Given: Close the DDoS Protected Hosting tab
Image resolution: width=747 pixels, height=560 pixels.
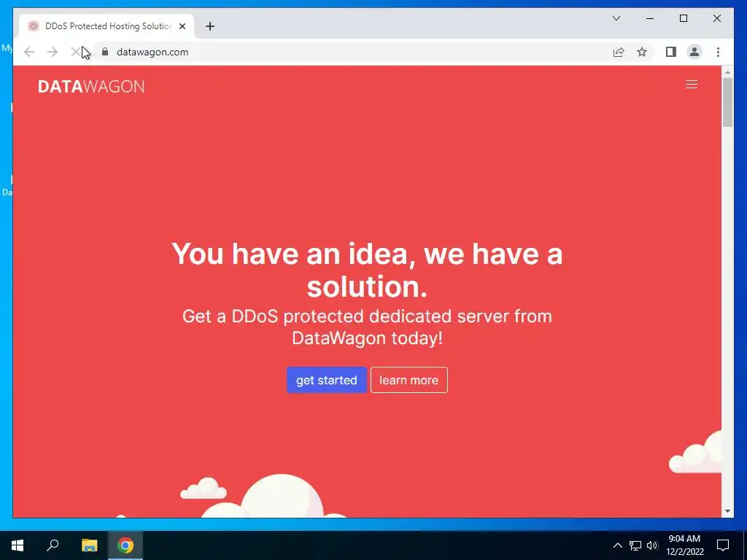Looking at the screenshot, I should pos(182,26).
